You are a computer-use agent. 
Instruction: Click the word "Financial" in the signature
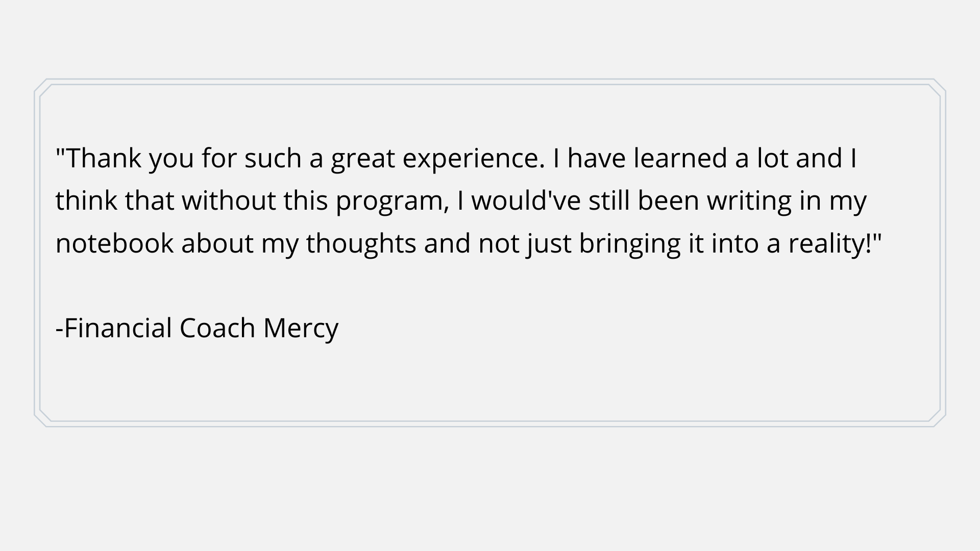pos(118,328)
